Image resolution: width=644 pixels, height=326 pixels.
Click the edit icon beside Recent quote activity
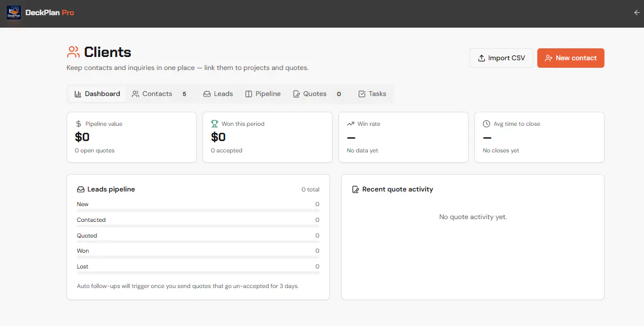(x=356, y=189)
